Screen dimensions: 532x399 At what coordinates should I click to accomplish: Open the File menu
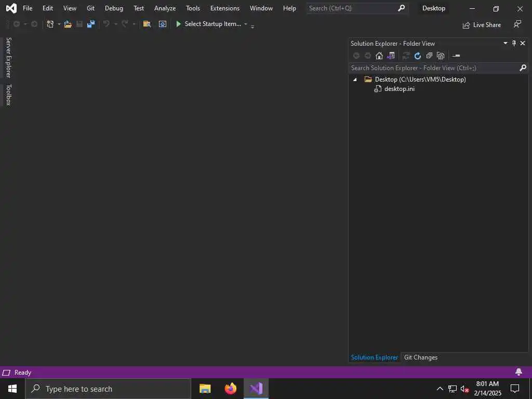(x=28, y=8)
